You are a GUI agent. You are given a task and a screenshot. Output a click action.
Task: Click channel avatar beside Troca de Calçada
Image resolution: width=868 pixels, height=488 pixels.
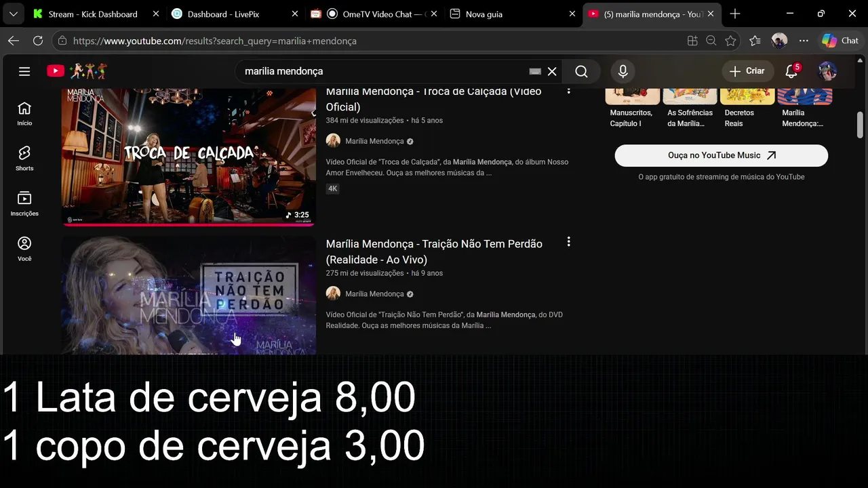(333, 141)
